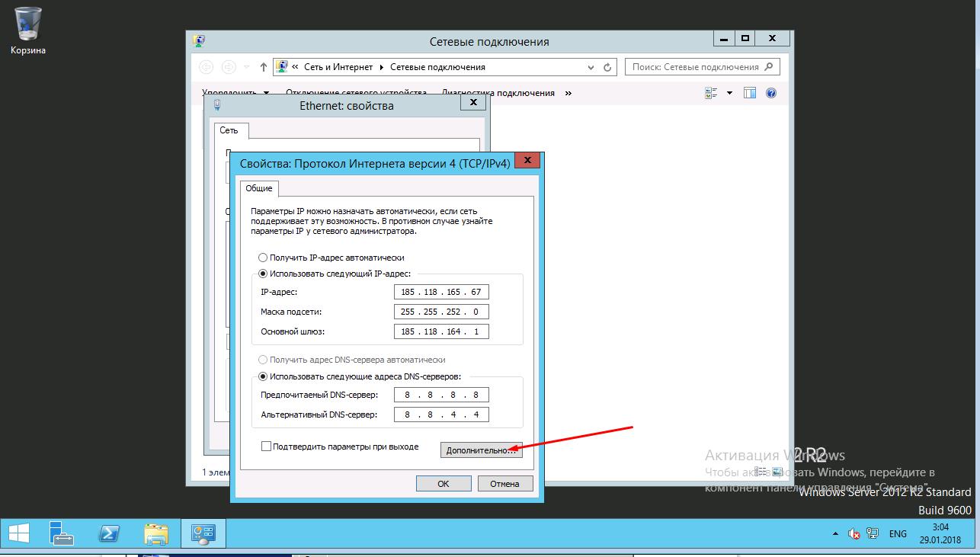
Task: Open the view options dropdown arrow
Action: pyautogui.click(x=729, y=93)
